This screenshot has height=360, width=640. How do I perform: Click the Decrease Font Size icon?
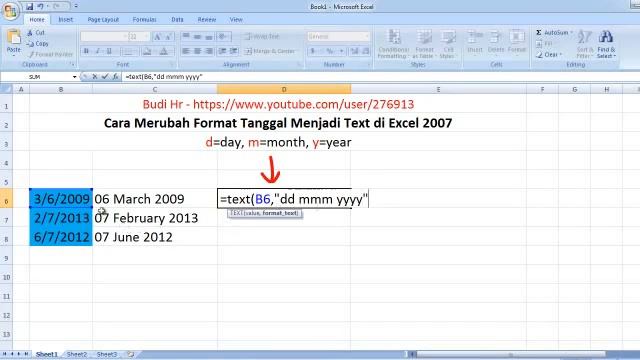point(168,37)
